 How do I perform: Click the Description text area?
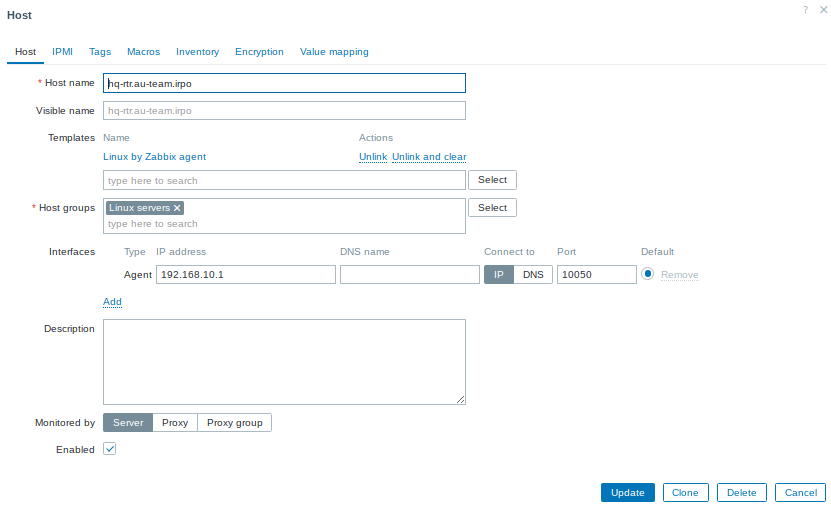(284, 362)
